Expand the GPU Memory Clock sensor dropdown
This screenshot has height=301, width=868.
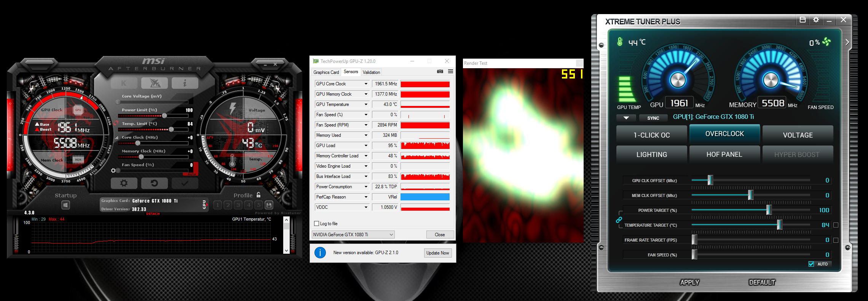click(x=366, y=94)
